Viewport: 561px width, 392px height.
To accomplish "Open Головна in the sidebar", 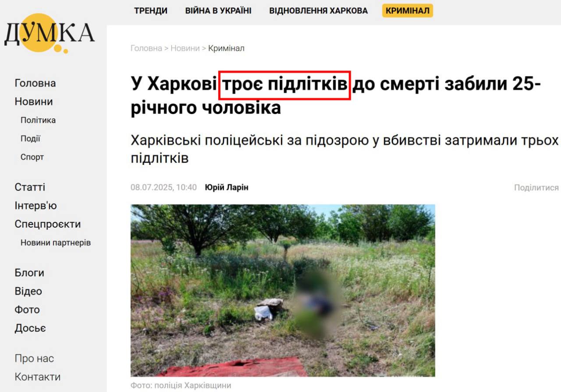I will click(x=35, y=83).
